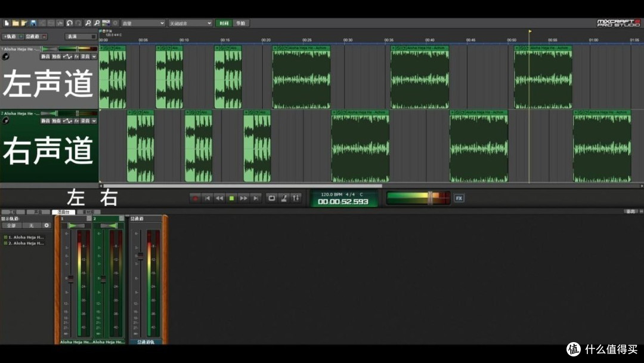Mute track 2 with 静音
The height and width of the screenshot is (363, 644).
45,121
